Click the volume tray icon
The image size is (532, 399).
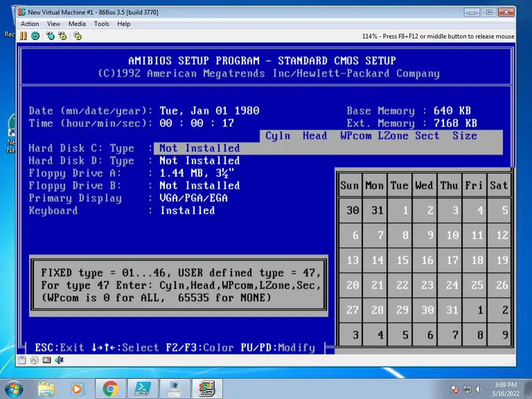tap(479, 389)
